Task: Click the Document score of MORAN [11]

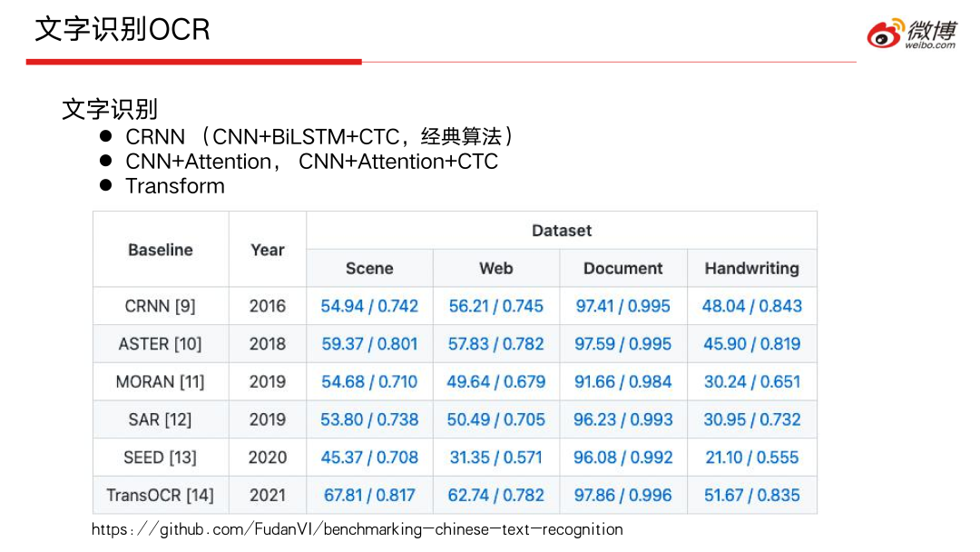Action: [623, 381]
